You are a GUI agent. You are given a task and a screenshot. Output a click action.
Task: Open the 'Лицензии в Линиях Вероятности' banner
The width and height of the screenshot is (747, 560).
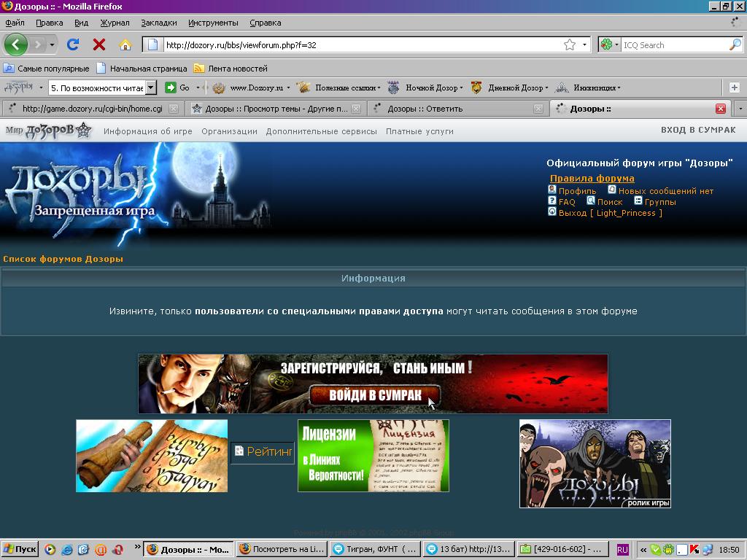373,456
